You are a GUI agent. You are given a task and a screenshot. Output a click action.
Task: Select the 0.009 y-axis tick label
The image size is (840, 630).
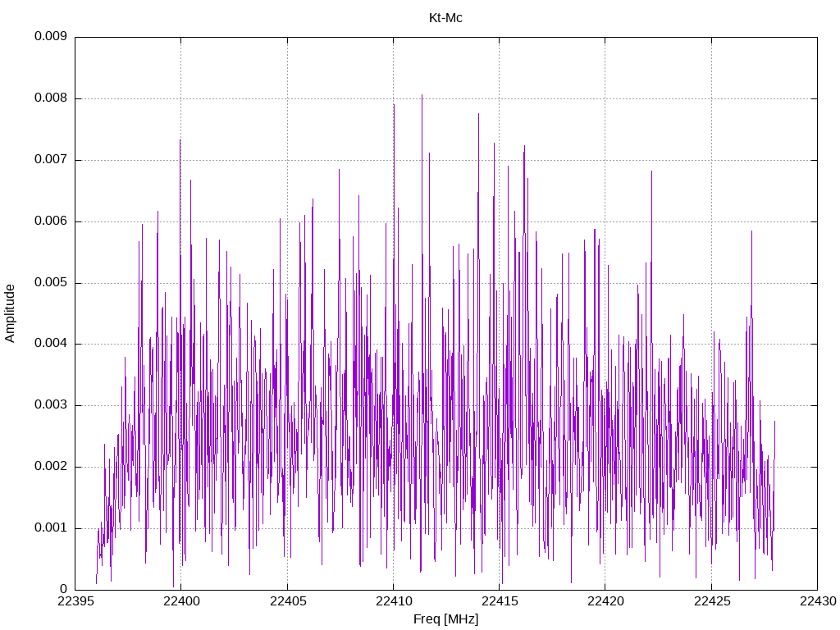51,36
